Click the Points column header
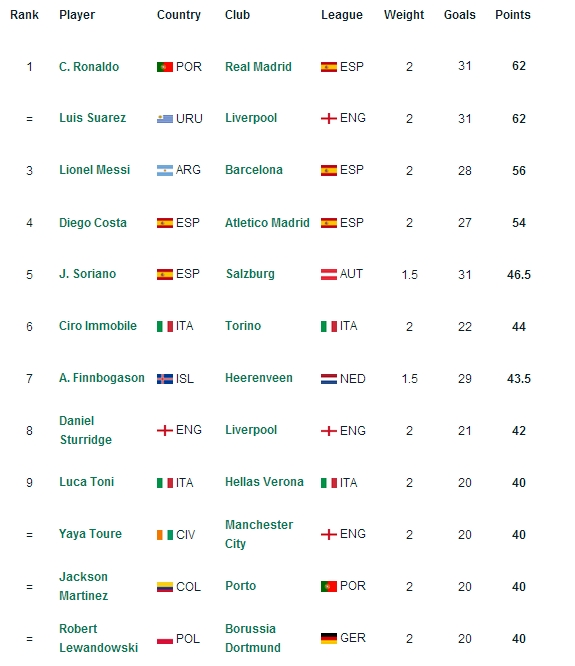 click(x=513, y=15)
